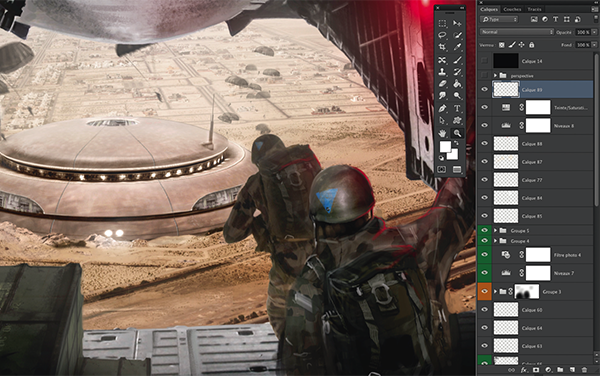Switch to the Couches tab
The image size is (600, 376).
point(512,9)
